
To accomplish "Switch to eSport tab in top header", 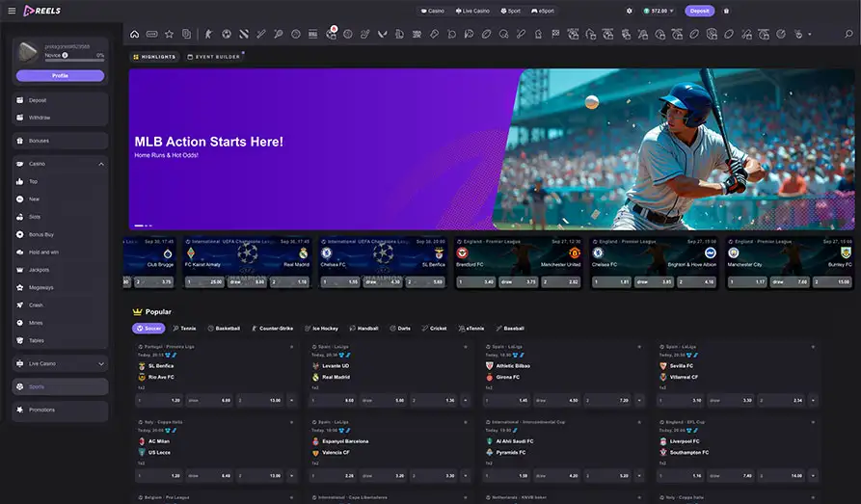I will tap(543, 11).
